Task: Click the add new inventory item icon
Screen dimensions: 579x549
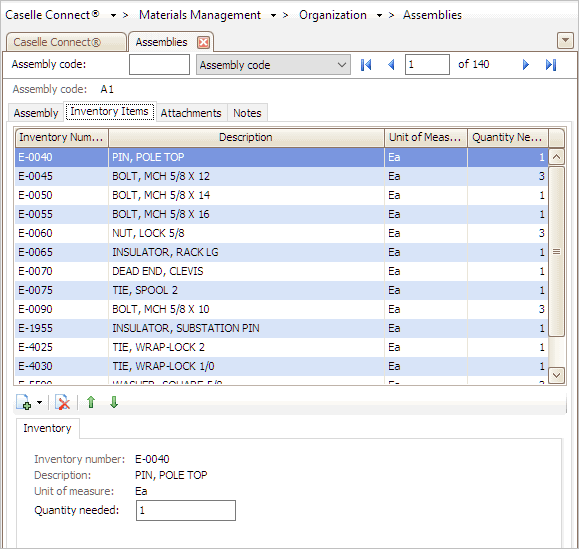Action: coord(24,402)
